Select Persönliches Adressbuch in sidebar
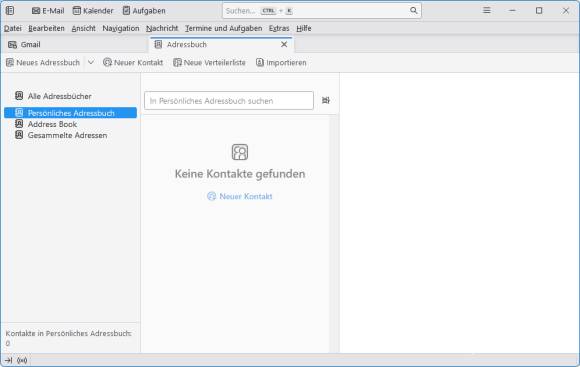The height and width of the screenshot is (367, 580). coord(70,113)
